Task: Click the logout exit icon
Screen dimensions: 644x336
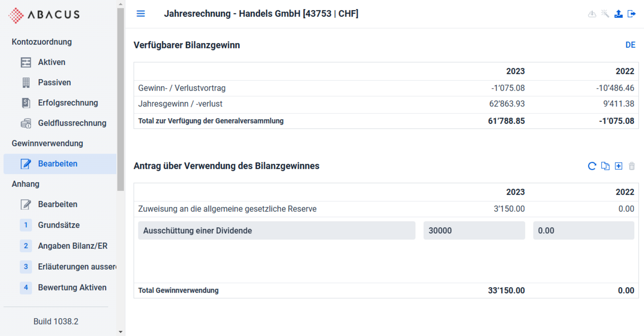Action: (x=632, y=14)
